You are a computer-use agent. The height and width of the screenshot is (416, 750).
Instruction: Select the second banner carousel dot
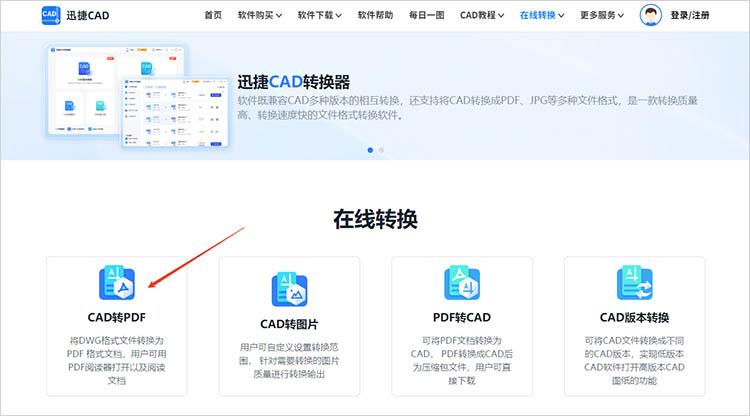pyautogui.click(x=381, y=150)
